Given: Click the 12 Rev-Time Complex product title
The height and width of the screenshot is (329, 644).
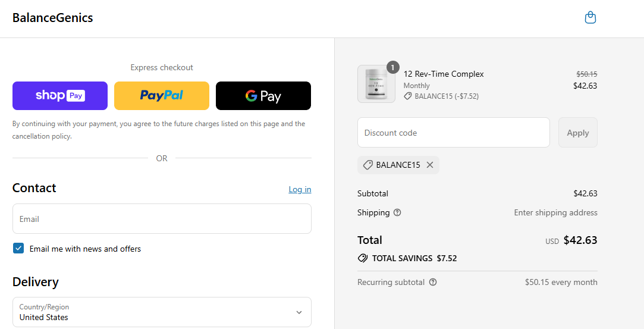Looking at the screenshot, I should pyautogui.click(x=444, y=74).
